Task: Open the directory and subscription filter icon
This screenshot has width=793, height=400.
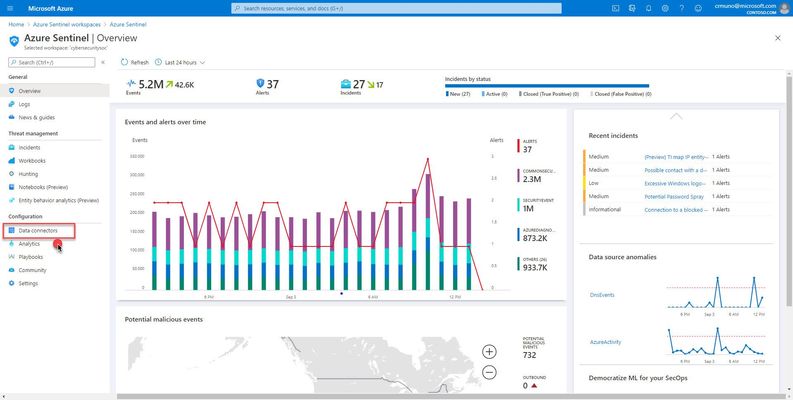Action: 632,8
